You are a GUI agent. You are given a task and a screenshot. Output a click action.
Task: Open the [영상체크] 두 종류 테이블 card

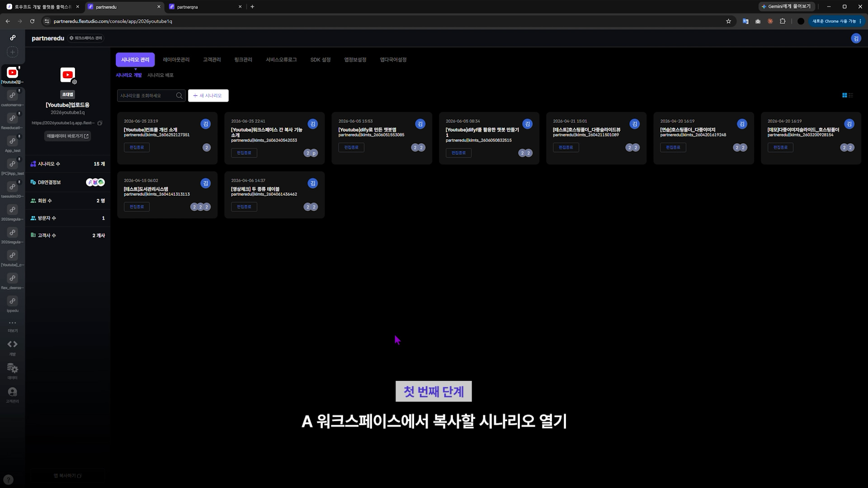[x=274, y=195]
